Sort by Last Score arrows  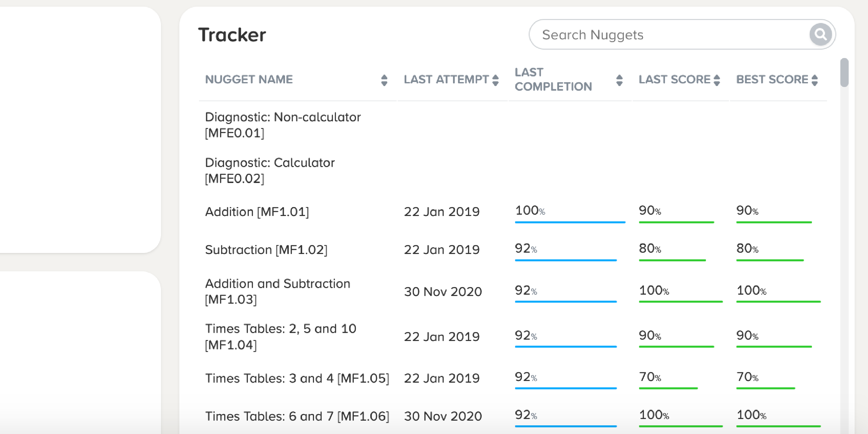point(717,80)
